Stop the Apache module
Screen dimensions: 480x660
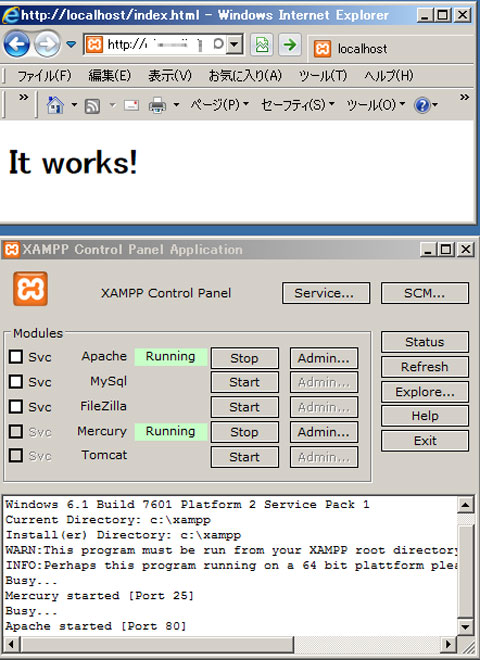point(245,358)
